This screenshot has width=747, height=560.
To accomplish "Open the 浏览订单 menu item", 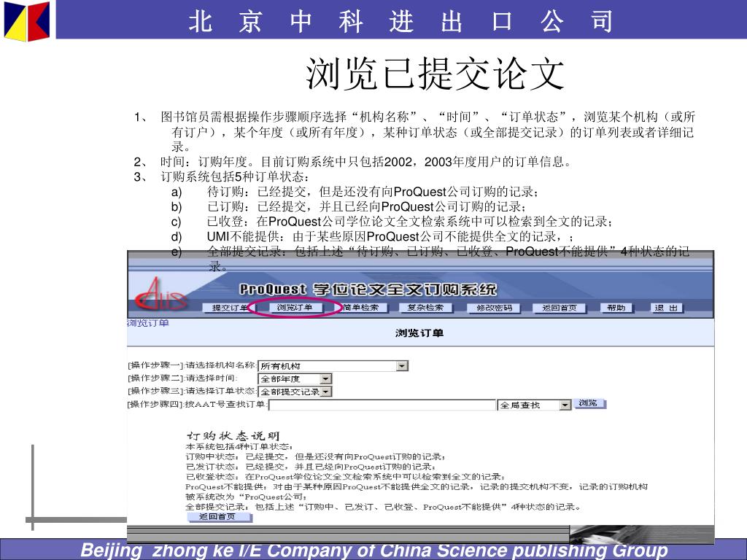I will tap(295, 308).
